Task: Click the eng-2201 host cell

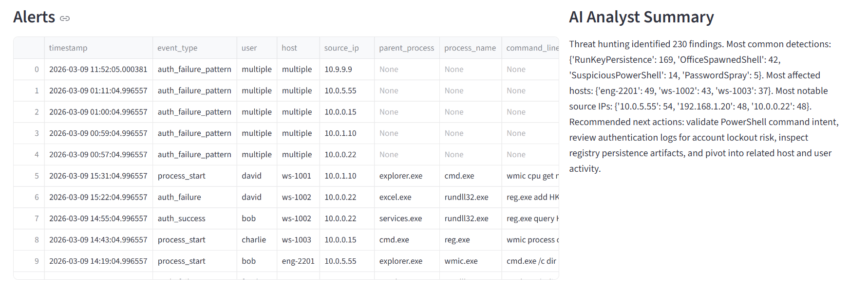Action: pyautogui.click(x=298, y=261)
